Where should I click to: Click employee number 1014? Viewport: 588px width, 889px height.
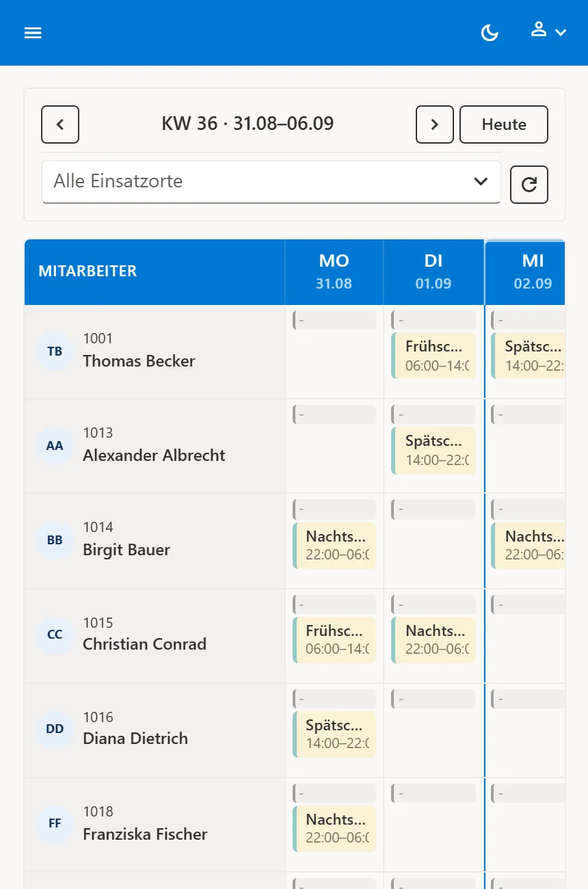(98, 527)
